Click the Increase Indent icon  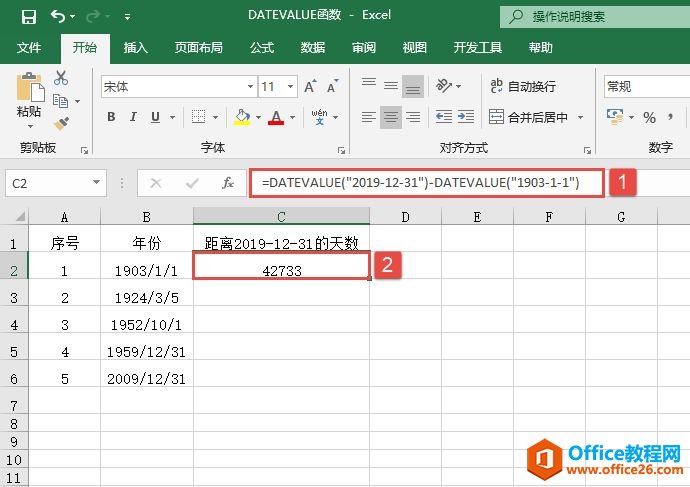466,117
